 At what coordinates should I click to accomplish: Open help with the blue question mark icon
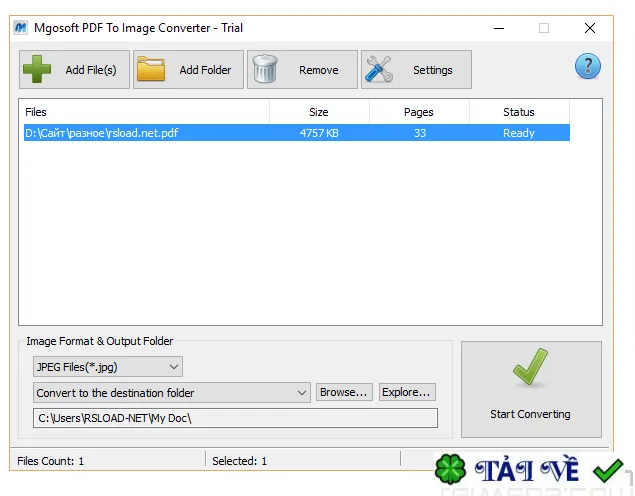588,66
